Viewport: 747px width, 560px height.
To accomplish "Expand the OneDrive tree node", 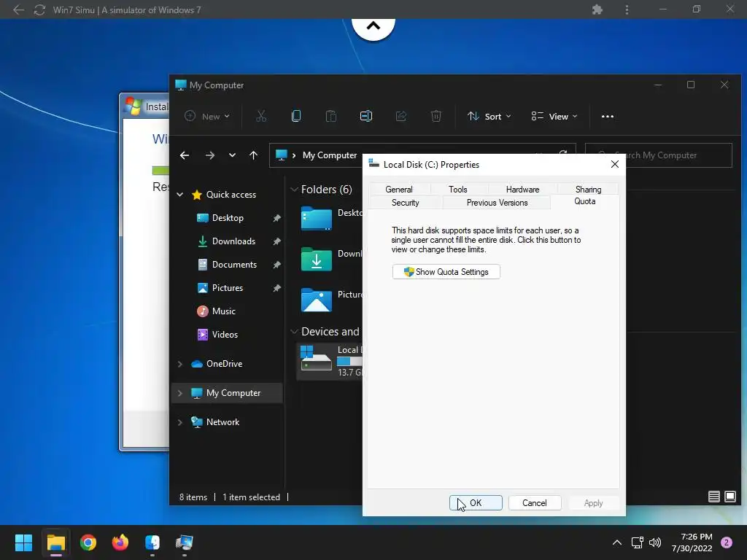I will [x=180, y=364].
